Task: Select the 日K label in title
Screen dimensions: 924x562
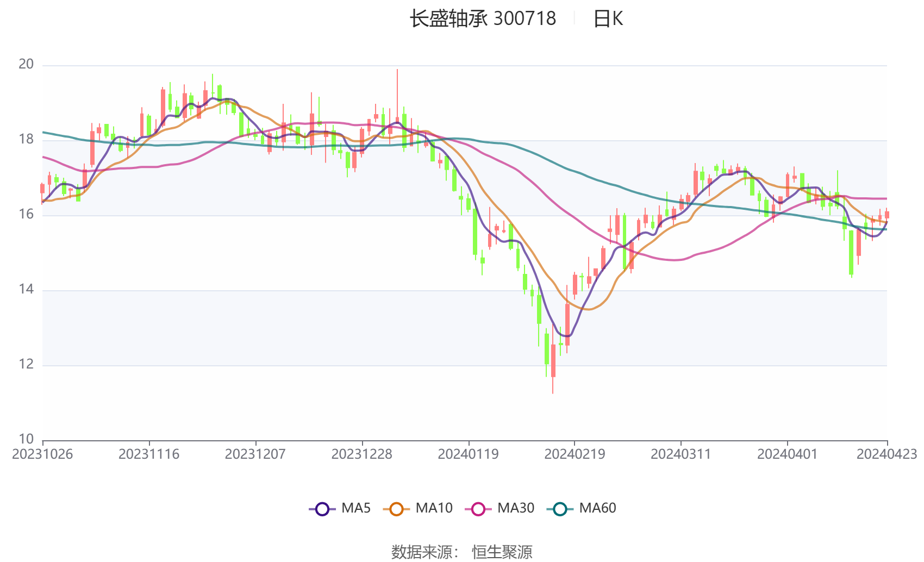Action: click(608, 18)
